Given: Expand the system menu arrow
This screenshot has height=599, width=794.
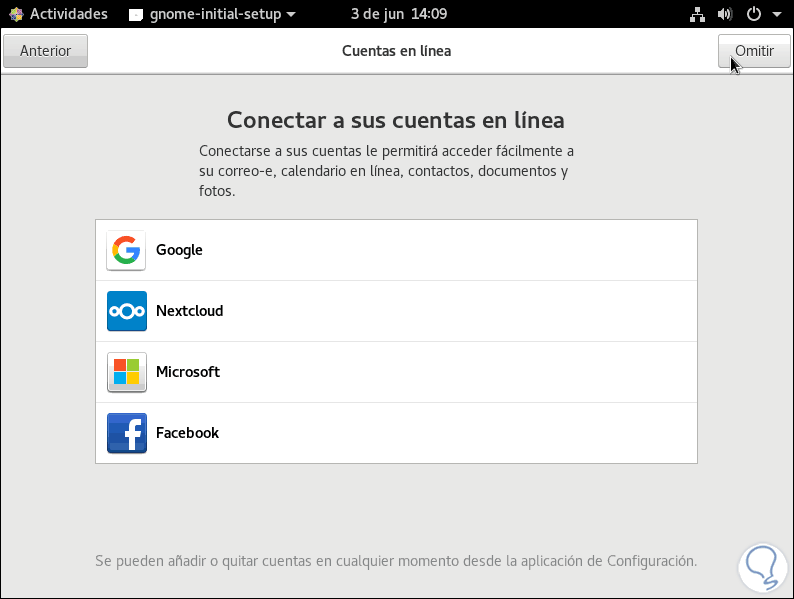Looking at the screenshot, I should 777,14.
